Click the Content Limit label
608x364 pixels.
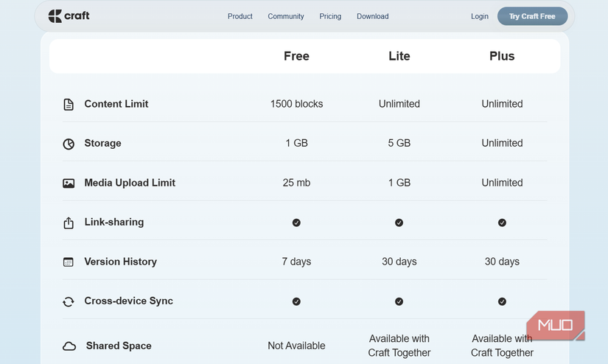(x=116, y=104)
